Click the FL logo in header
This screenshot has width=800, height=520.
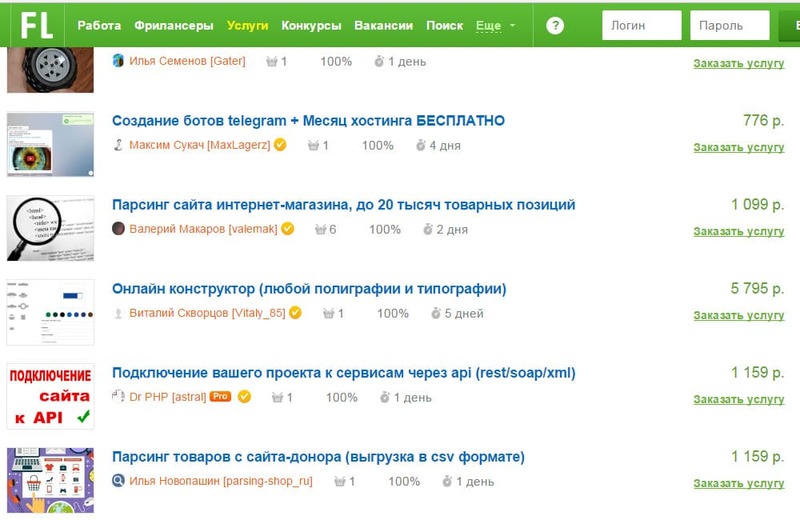click(36, 25)
